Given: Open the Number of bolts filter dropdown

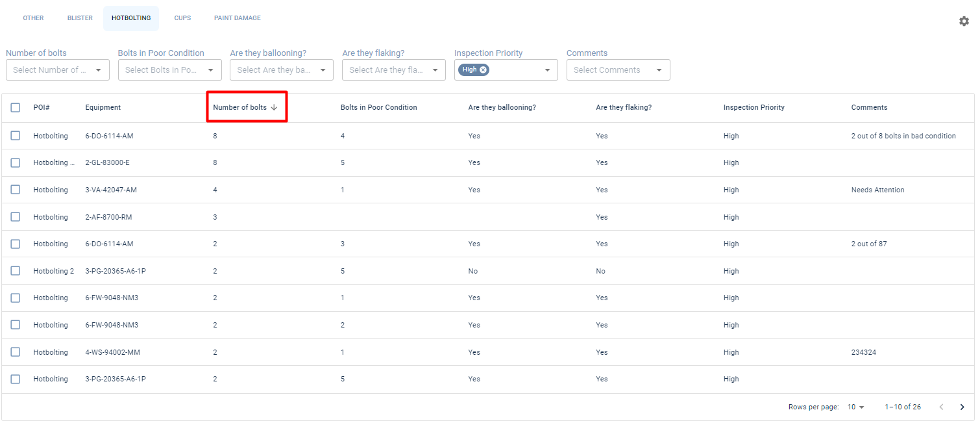Looking at the screenshot, I should click(x=98, y=70).
